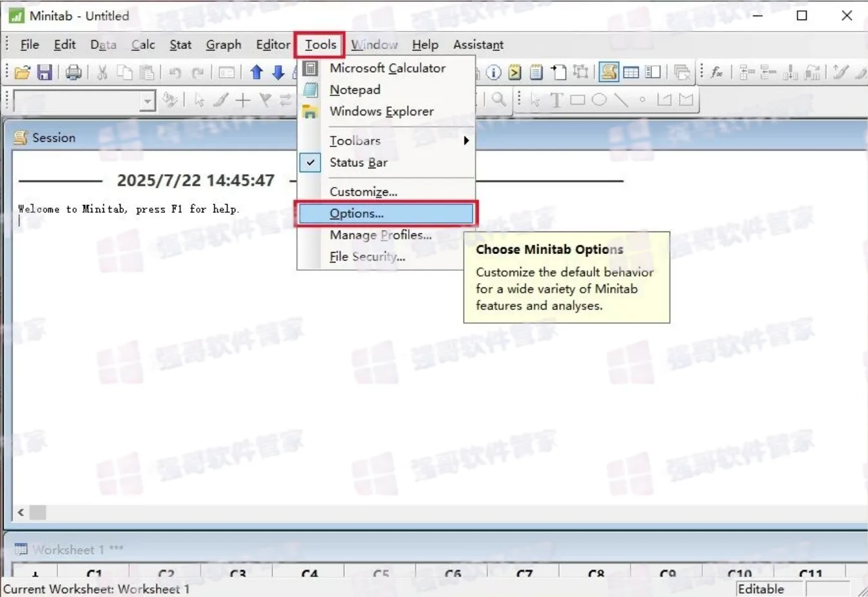868x597 pixels.
Task: Select the Rectangle drawing tool
Action: [x=578, y=100]
